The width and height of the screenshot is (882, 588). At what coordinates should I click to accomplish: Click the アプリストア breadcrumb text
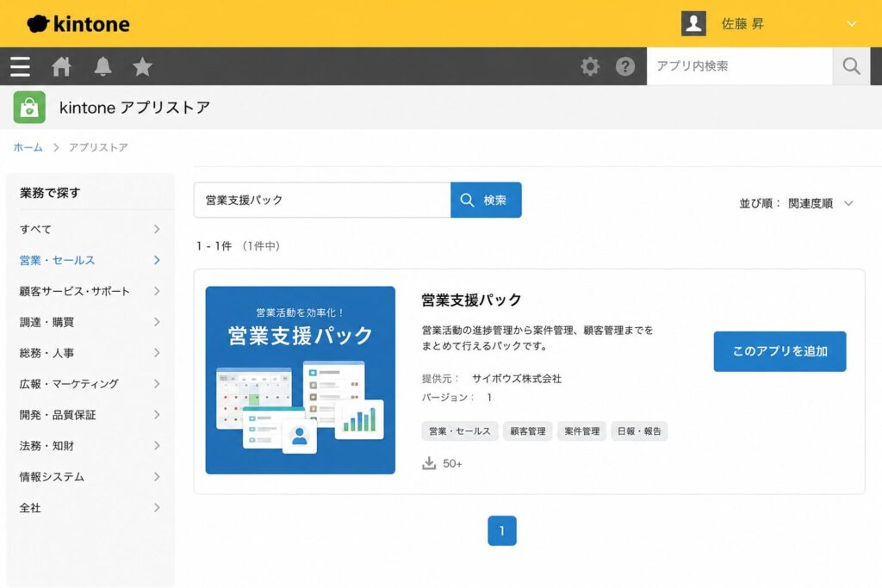point(98,147)
